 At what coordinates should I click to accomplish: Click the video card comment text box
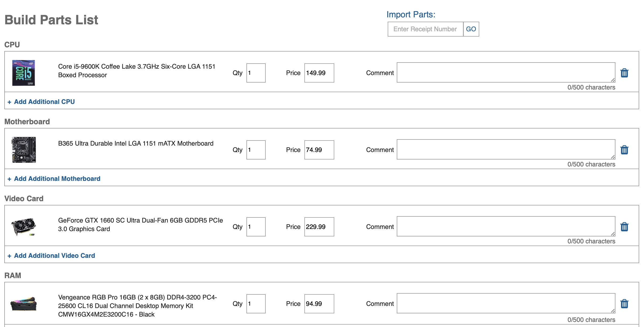click(x=506, y=226)
